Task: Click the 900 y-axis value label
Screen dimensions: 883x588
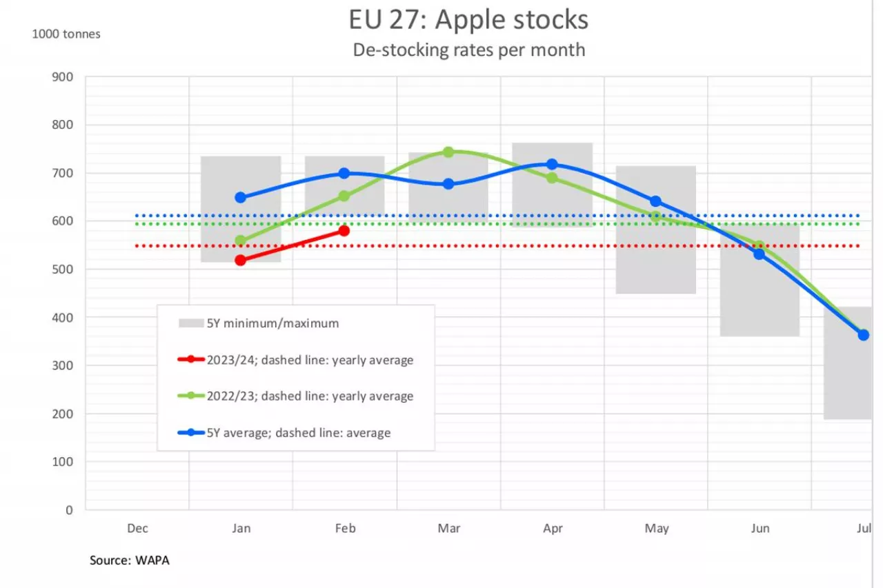Action: point(62,77)
